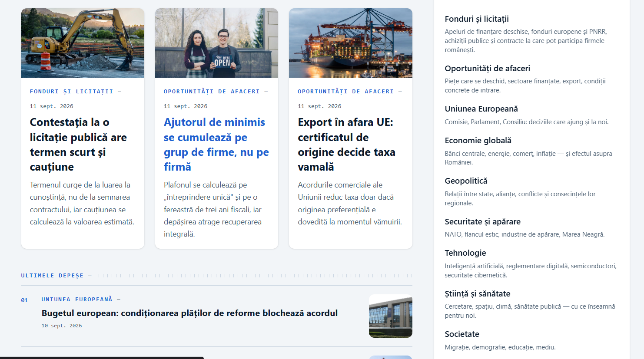This screenshot has height=359, width=644.
Task: Click description 'Relații între state, alianțe'
Action: click(520, 198)
